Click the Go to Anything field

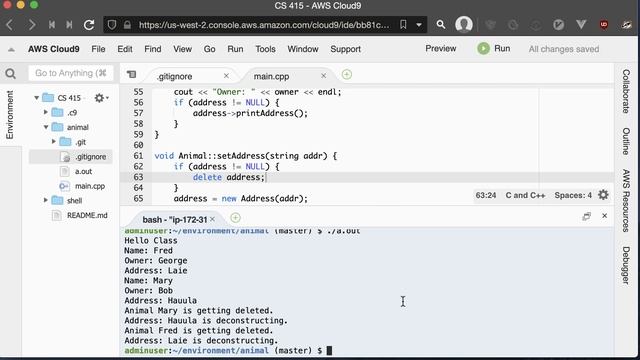click(71, 73)
